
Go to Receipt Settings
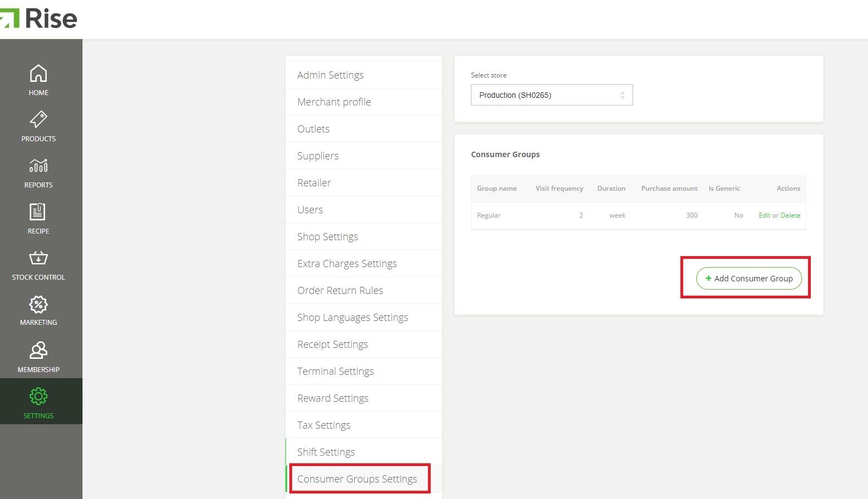[x=364, y=344]
